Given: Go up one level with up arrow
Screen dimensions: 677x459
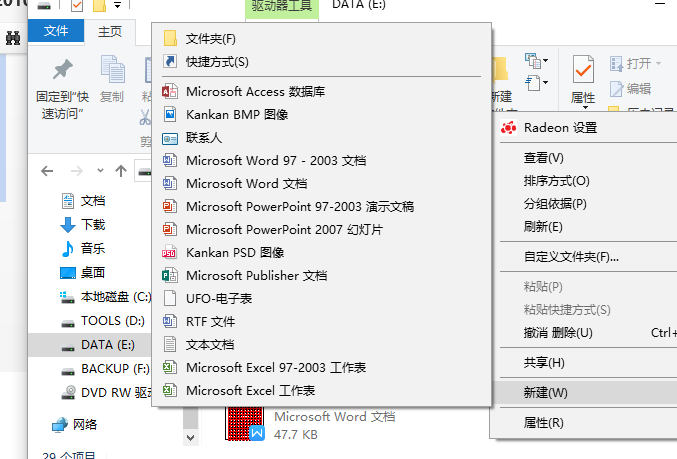Looking at the screenshot, I should 121,171.
